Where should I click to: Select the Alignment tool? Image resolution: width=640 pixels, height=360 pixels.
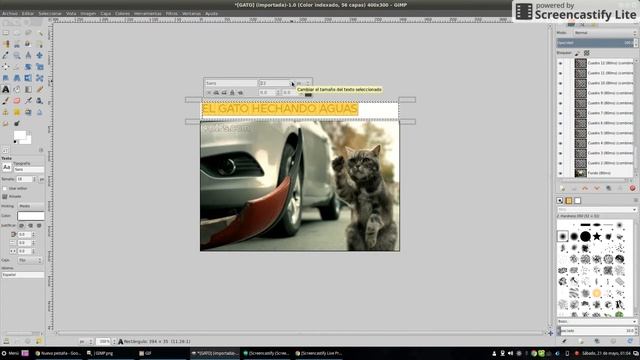(x=6, y=67)
